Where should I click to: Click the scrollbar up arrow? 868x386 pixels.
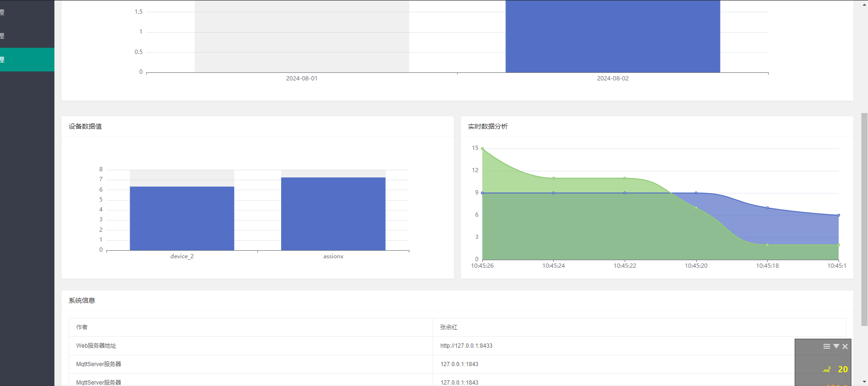point(864,4)
